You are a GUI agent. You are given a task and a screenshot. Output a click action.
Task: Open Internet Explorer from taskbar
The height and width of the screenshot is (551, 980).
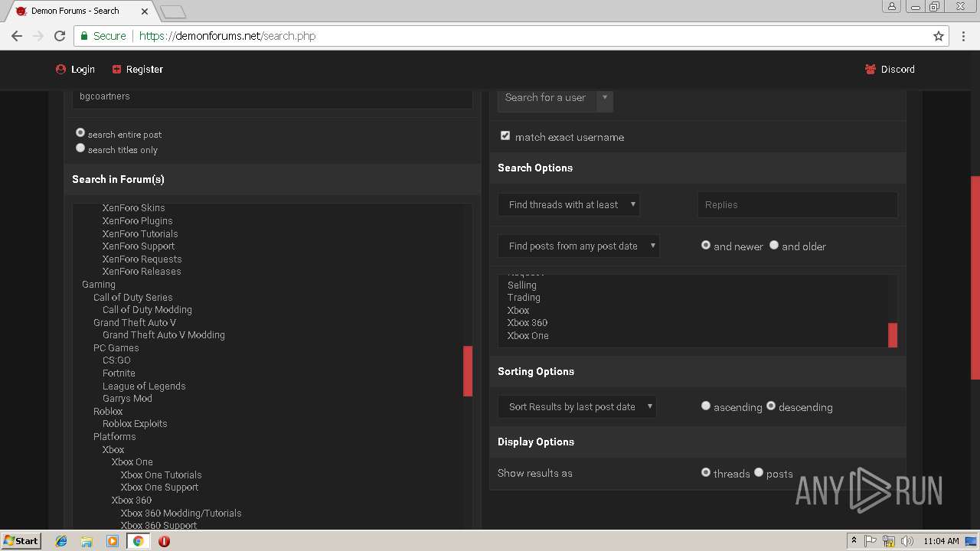pos(61,541)
